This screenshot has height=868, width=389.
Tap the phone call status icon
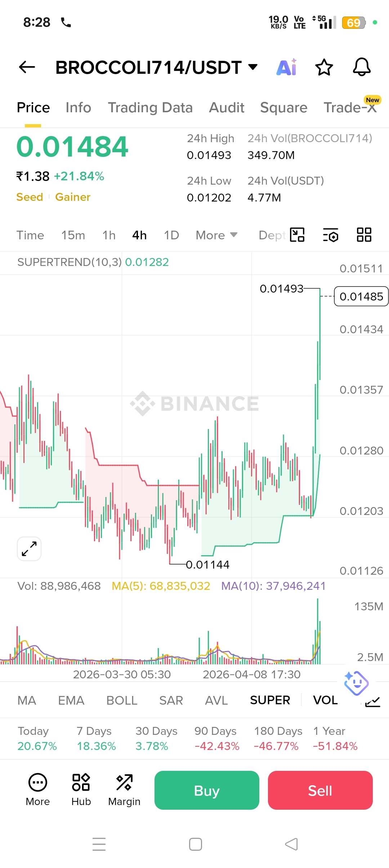(x=66, y=22)
